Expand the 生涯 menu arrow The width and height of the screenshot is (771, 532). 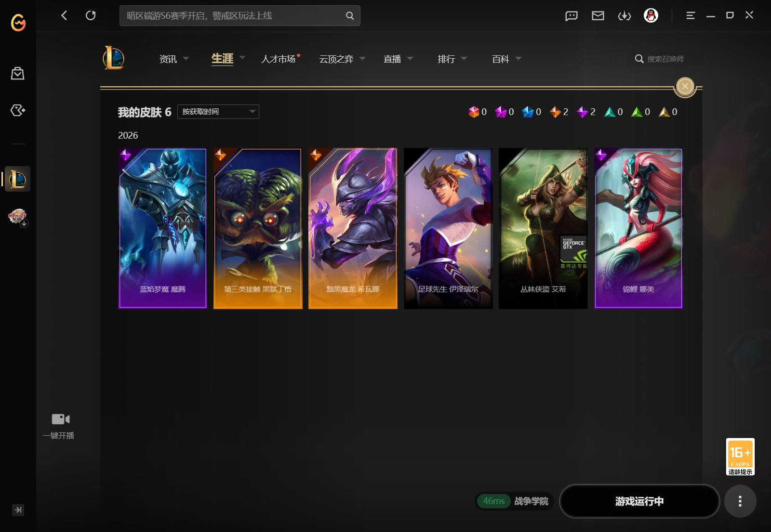(242, 57)
